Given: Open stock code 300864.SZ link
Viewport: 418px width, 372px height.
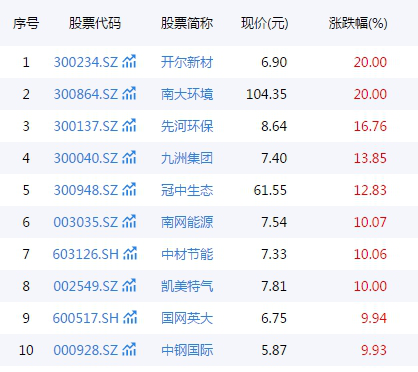Looking at the screenshot, I should 86,94.
